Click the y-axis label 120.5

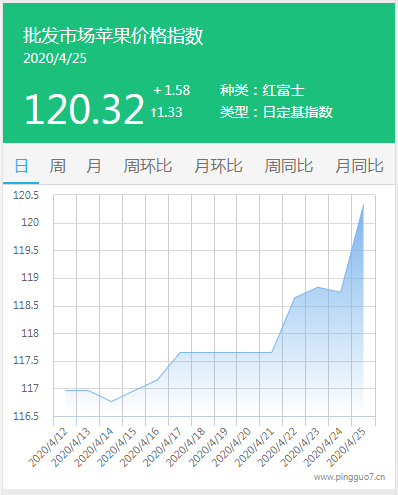point(26,195)
